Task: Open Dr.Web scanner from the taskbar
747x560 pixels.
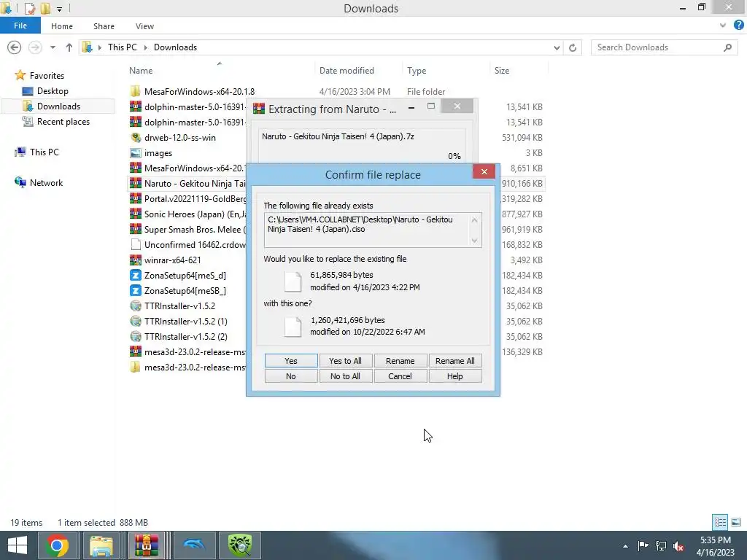Action: [239, 545]
